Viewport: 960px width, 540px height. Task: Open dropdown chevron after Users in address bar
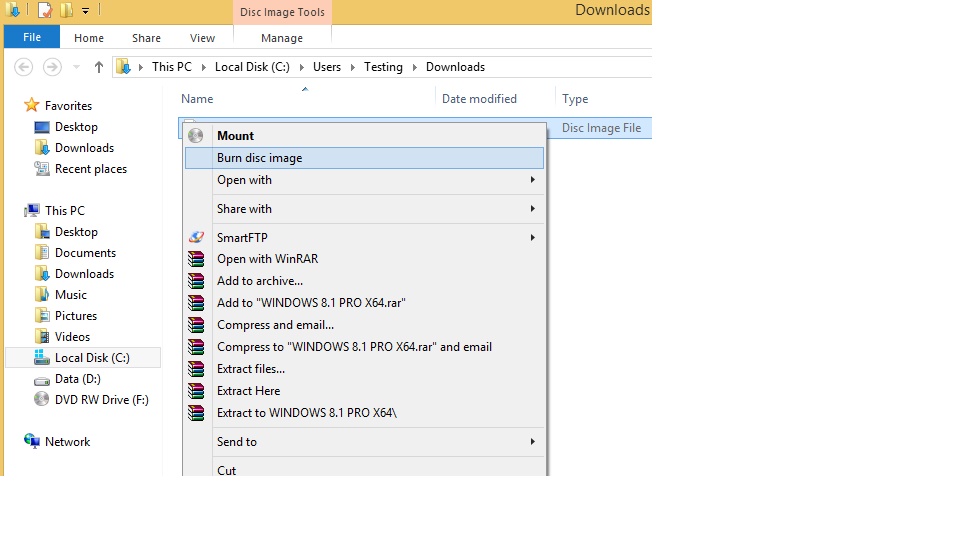tap(353, 67)
